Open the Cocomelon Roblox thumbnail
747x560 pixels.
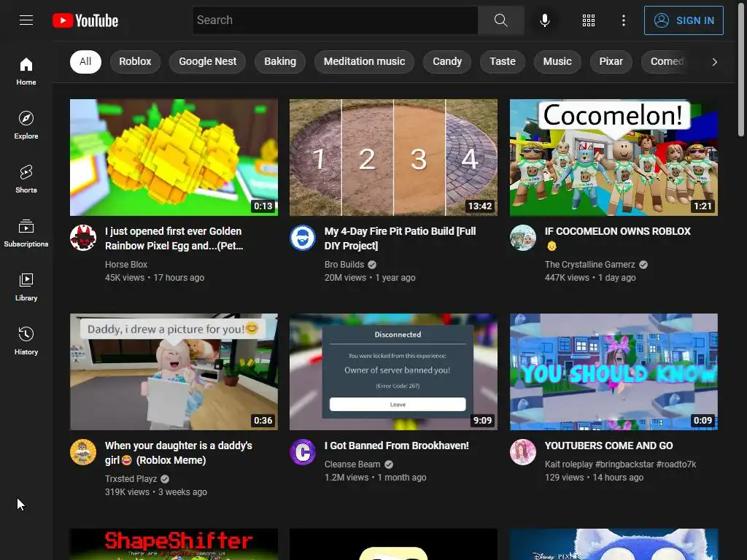pos(614,157)
